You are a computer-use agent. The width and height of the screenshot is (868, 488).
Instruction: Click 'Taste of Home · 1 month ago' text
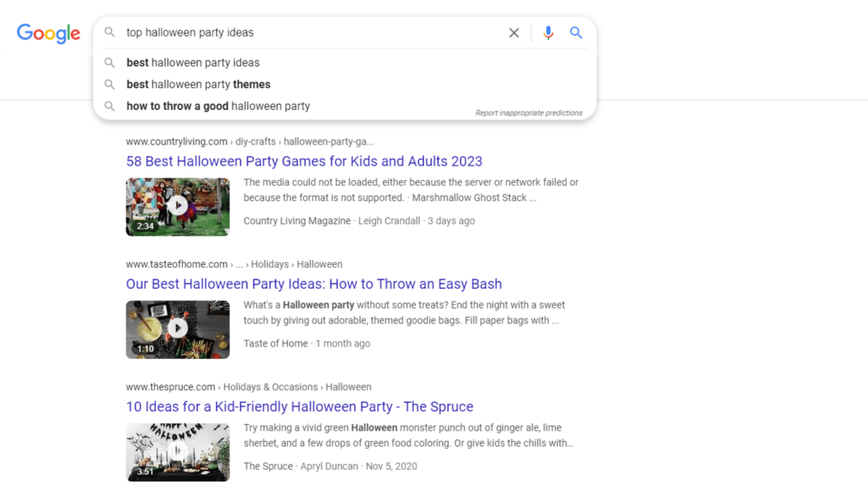coord(307,343)
